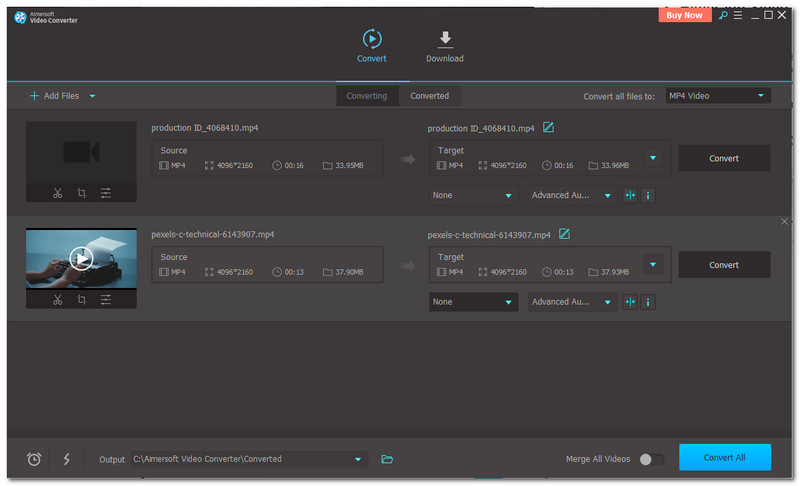Open the MP4 Video format dropdown
800x486 pixels.
pos(718,96)
